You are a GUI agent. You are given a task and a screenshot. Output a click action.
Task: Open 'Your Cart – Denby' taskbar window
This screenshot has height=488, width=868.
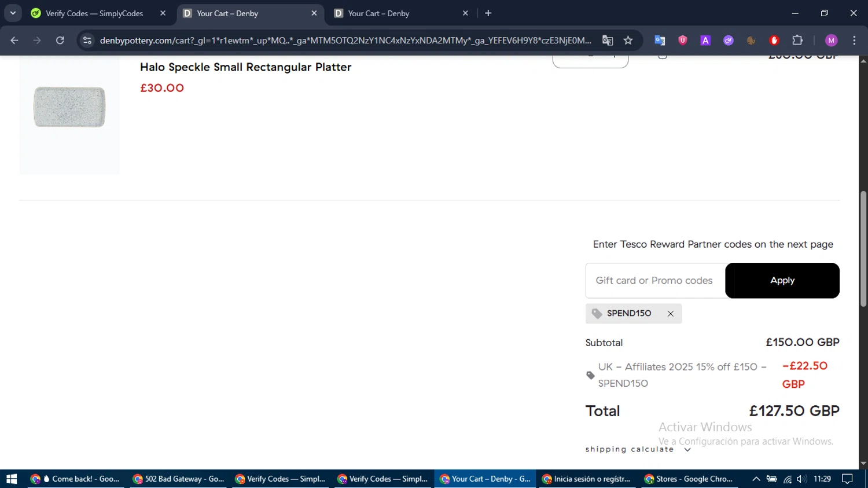[x=485, y=479]
